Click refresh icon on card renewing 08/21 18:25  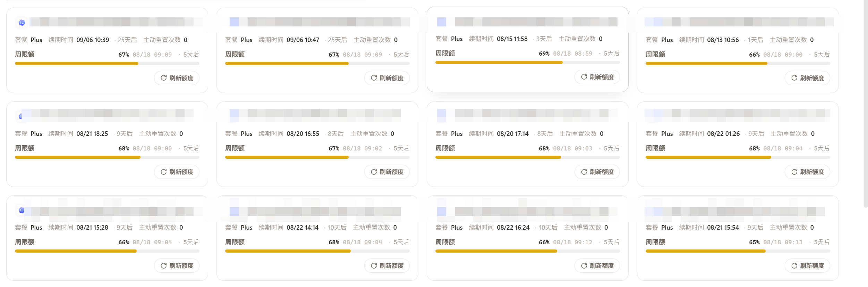[163, 172]
